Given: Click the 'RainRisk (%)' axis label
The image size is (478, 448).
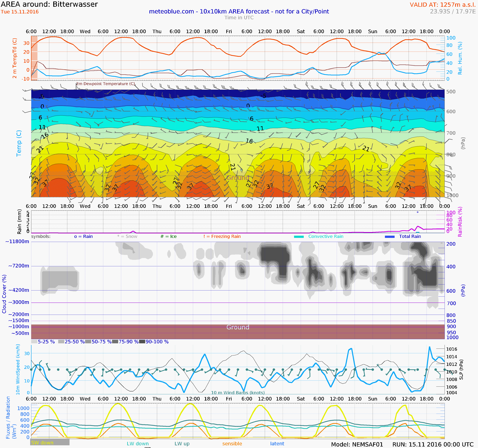Looking at the screenshot, I should coord(460,222).
